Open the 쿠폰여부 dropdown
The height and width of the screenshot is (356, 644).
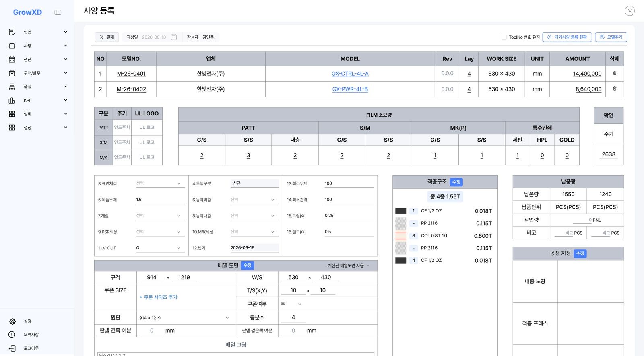pyautogui.click(x=291, y=304)
